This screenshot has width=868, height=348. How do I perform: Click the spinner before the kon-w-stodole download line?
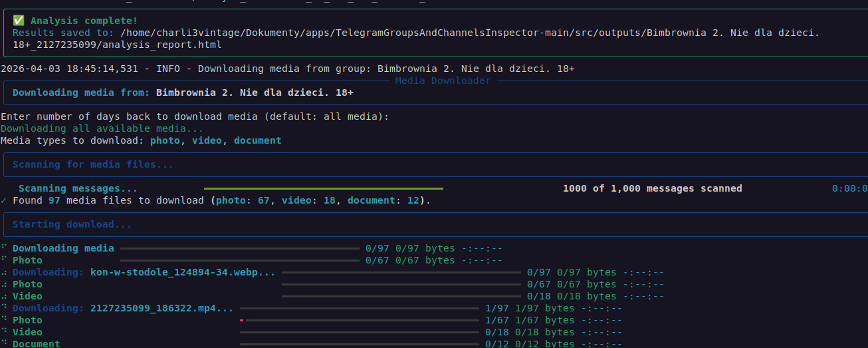[4, 272]
